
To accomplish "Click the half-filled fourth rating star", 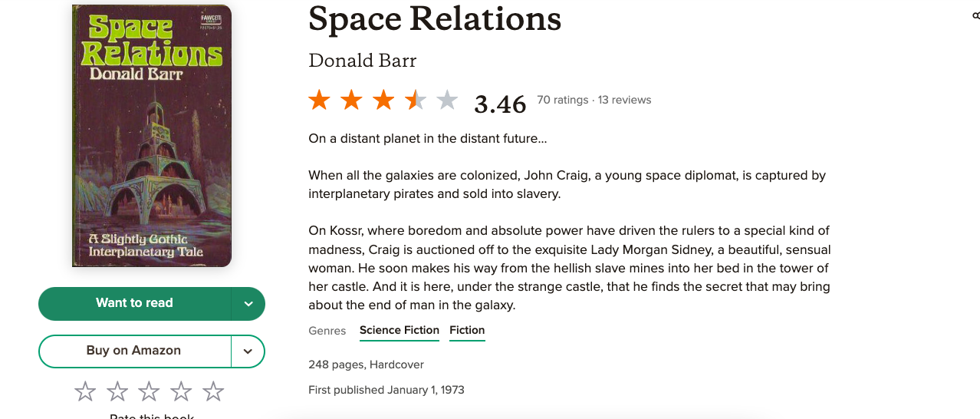I will click(416, 100).
